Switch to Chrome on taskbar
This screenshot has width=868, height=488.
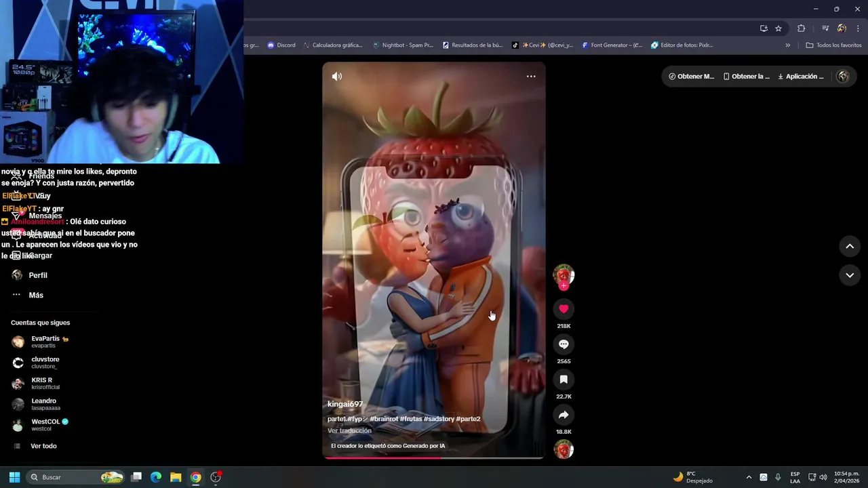coord(195,477)
